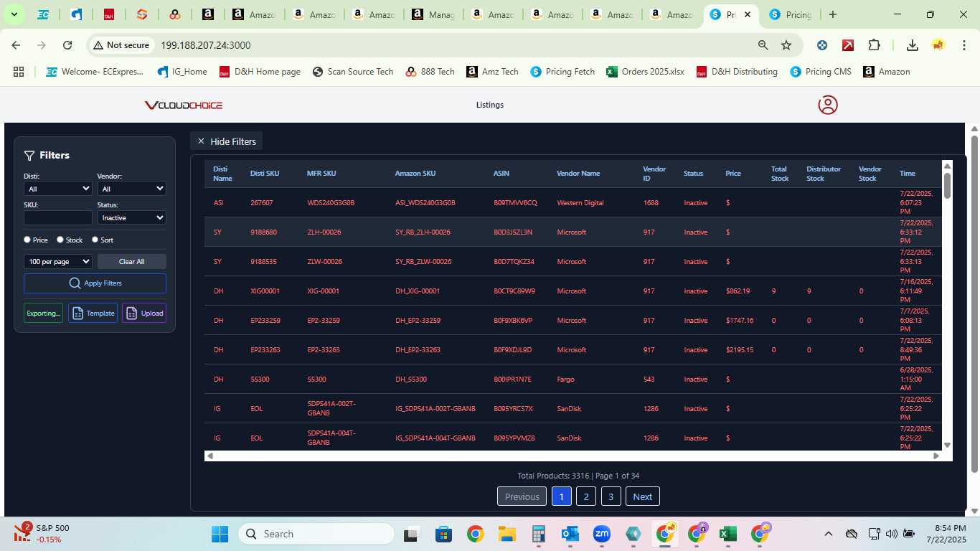Open the browser Extensions puzzle icon
980x551 pixels.
(874, 45)
